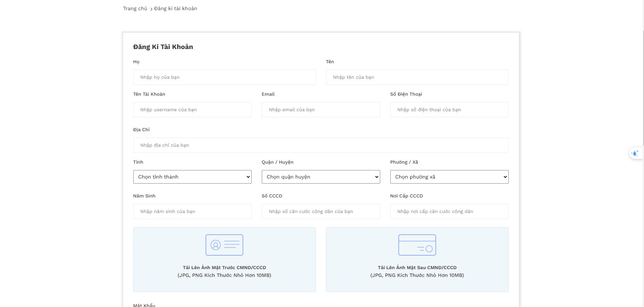644x307 pixels.
Task: Open the Chọn tỉnh thành dropdown
Action: [192, 177]
